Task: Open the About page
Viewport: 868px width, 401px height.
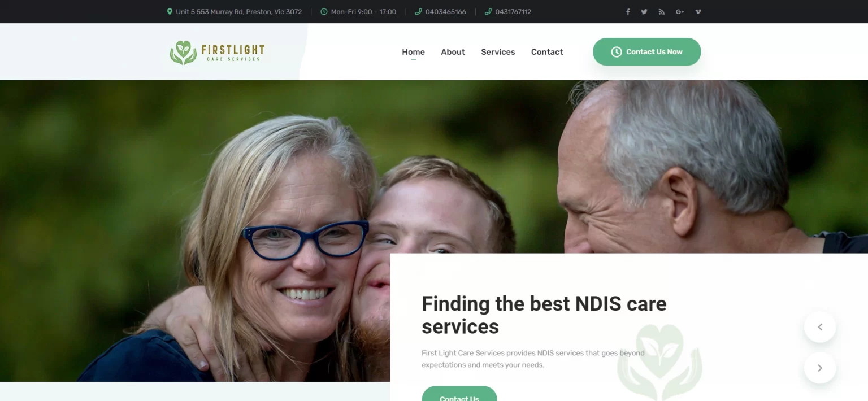Action: (453, 52)
